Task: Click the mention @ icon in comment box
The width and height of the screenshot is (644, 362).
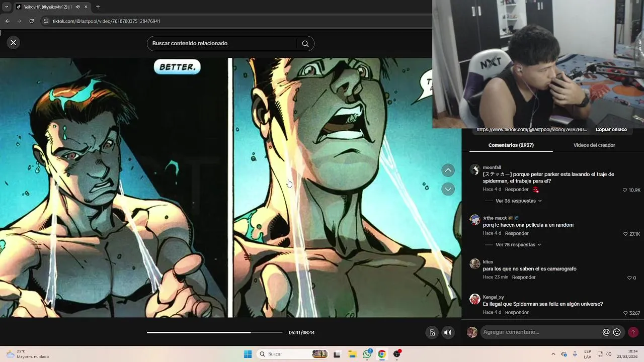Action: (x=606, y=332)
